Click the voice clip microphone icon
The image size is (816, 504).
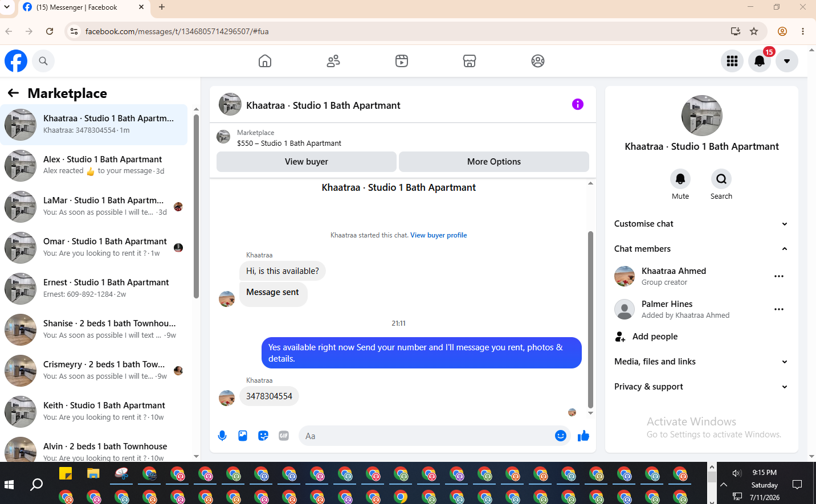222,436
